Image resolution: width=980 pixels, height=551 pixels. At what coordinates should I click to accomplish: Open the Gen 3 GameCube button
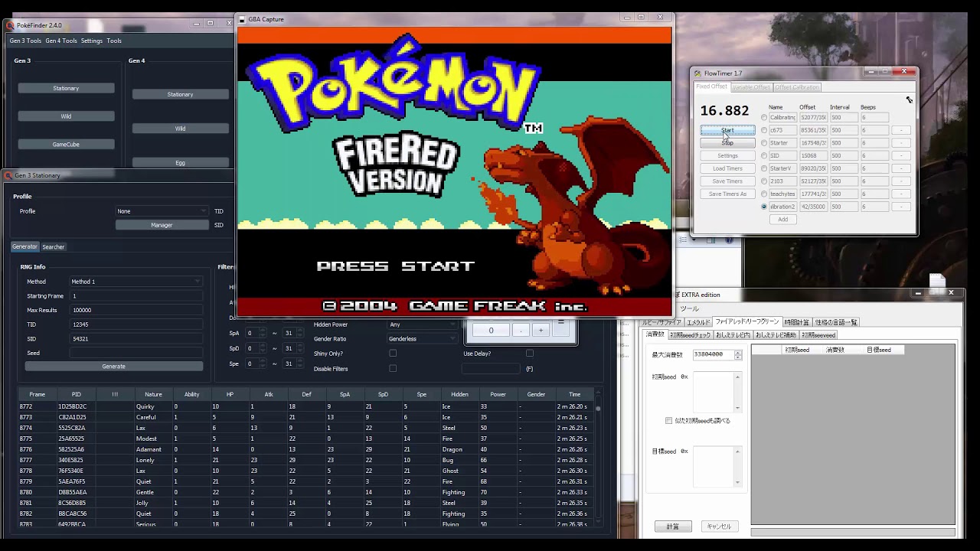66,144
